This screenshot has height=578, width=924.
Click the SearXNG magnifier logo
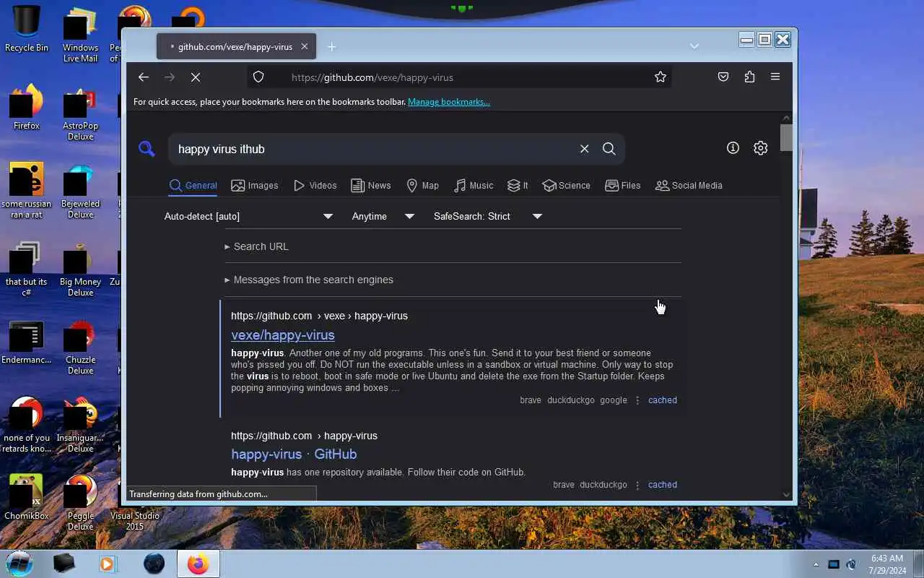[147, 149]
